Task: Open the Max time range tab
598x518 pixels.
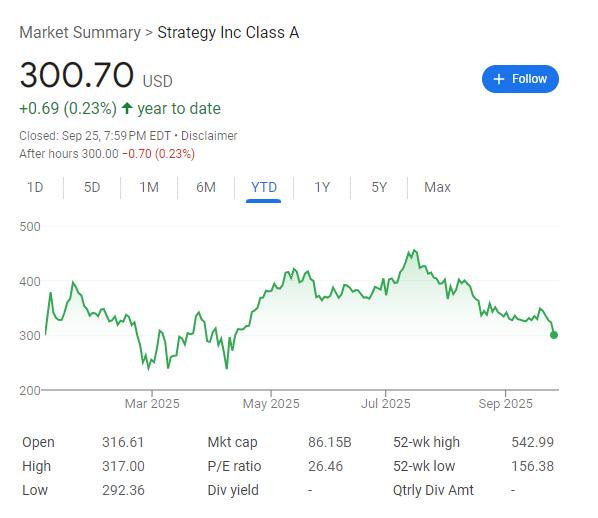Action: tap(437, 187)
